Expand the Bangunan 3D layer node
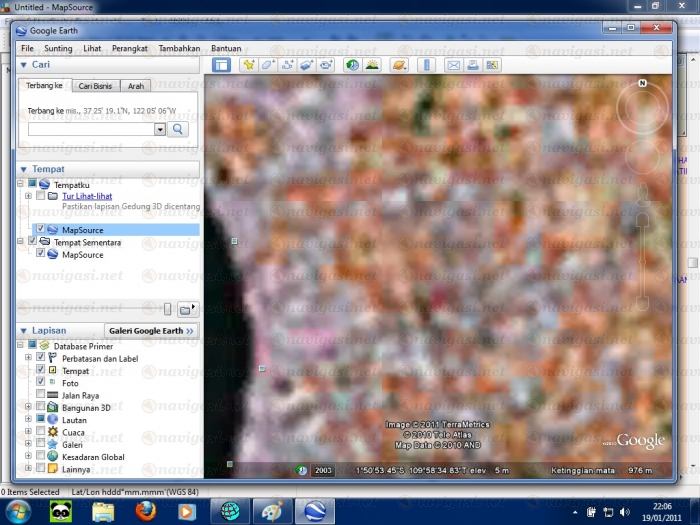 27,407
